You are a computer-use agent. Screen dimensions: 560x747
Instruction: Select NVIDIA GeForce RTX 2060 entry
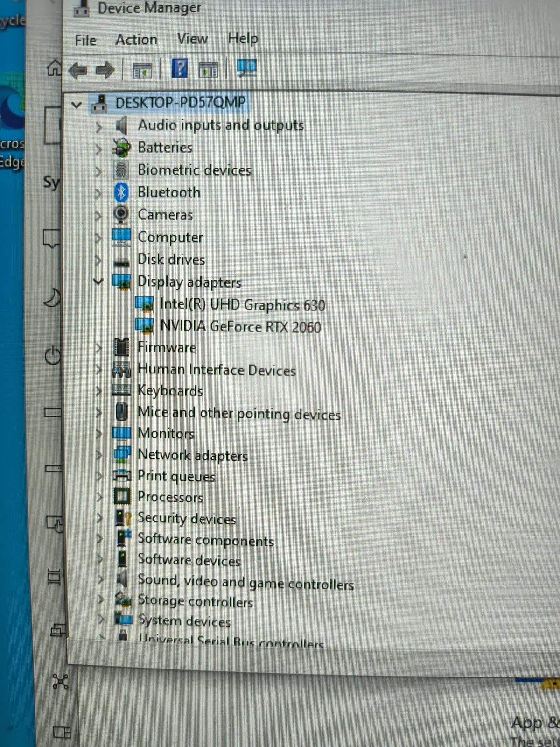click(x=241, y=326)
